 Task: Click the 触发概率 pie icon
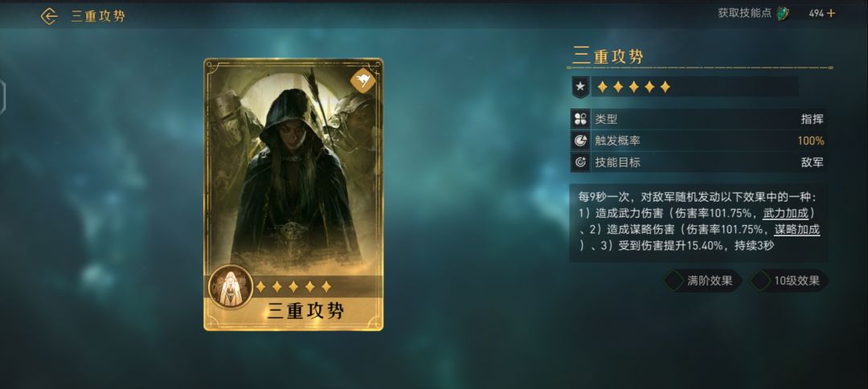(581, 141)
